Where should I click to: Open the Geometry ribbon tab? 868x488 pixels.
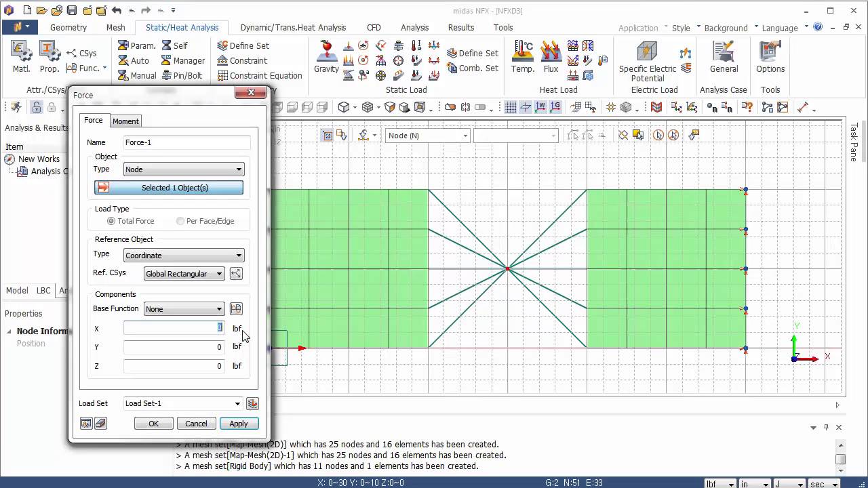(68, 28)
